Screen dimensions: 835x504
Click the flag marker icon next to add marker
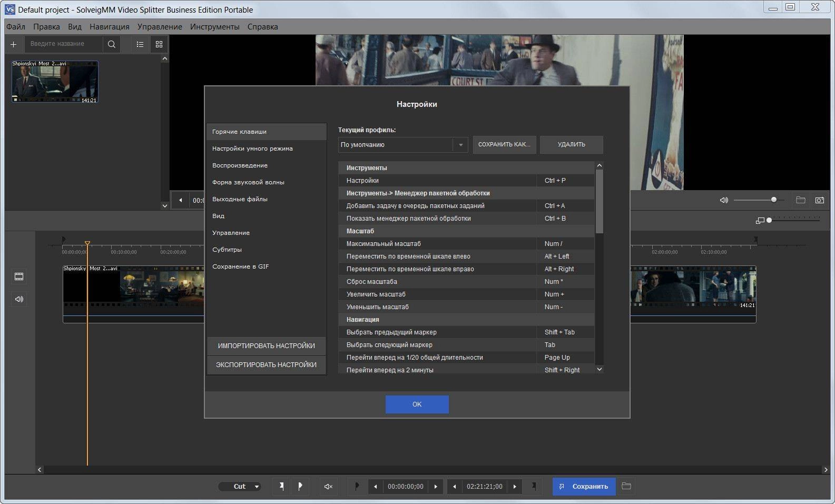coord(300,486)
